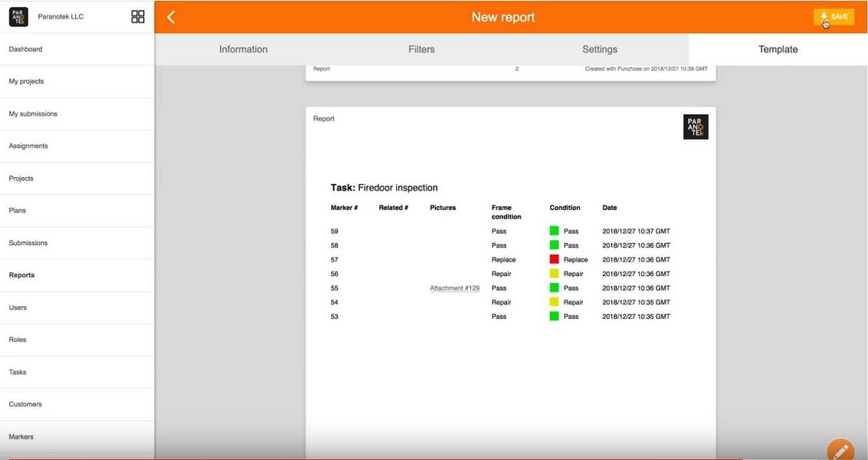This screenshot has width=868, height=460.
Task: Click the Paranotek company logo in sidebar
Action: (x=18, y=17)
